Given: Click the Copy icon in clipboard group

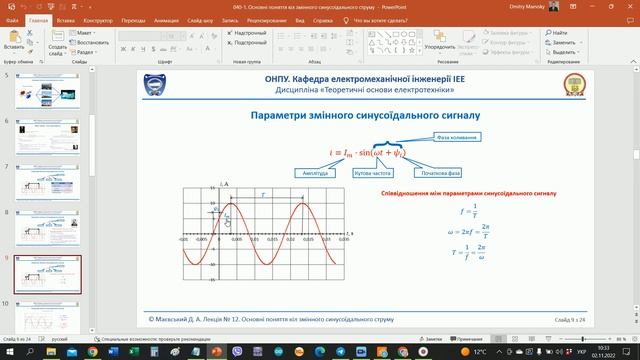Looking at the screenshot, I should [29, 42].
